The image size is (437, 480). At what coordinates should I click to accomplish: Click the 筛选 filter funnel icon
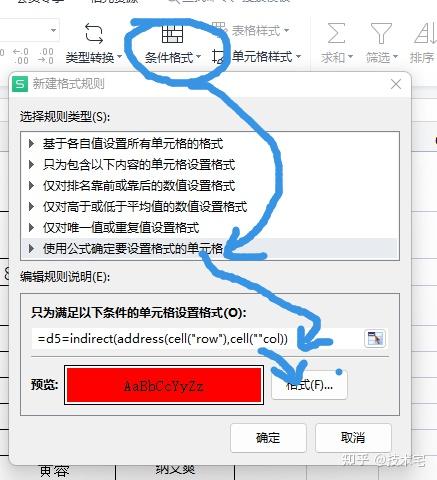pos(381,33)
